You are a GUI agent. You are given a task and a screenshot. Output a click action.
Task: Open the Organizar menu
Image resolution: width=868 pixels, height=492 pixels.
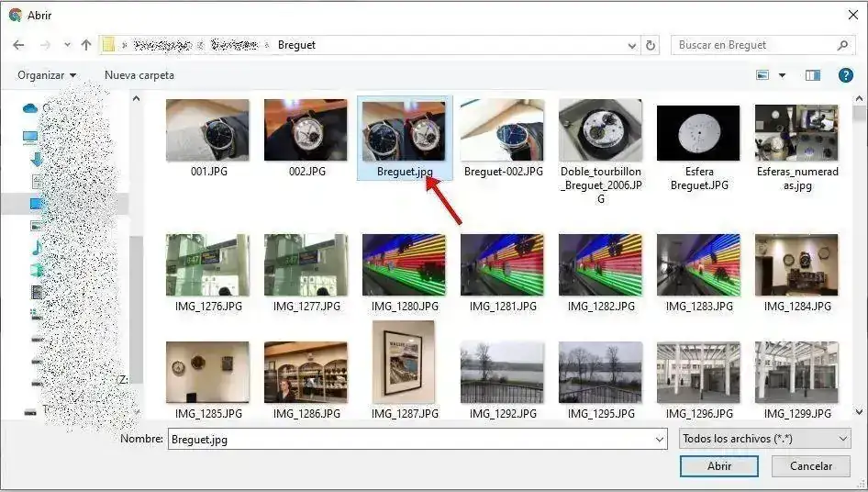point(47,75)
